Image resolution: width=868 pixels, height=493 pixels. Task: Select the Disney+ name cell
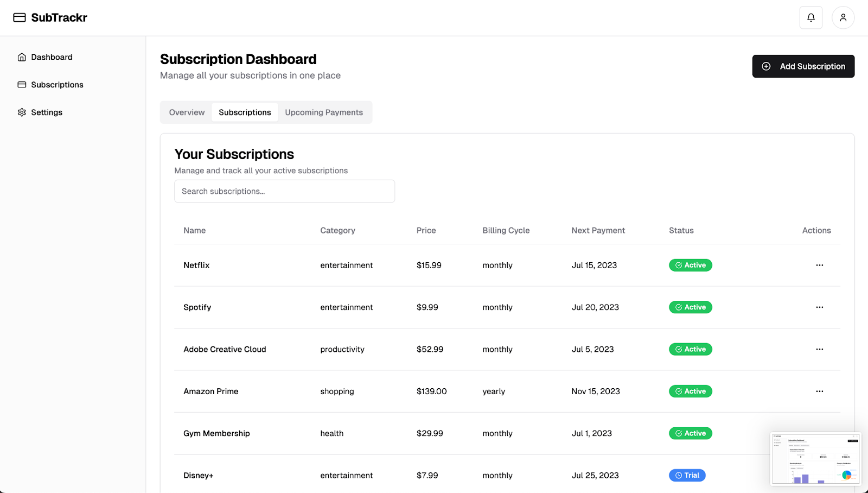pyautogui.click(x=199, y=475)
